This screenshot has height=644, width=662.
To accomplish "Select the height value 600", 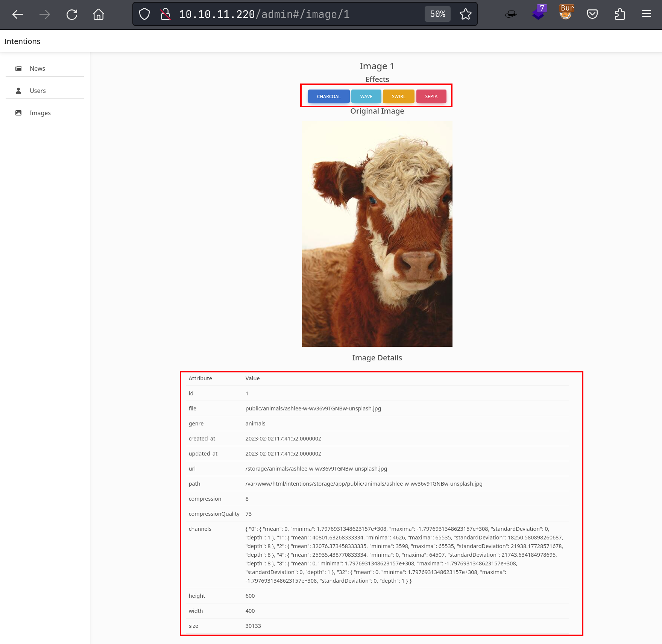I will [x=250, y=596].
